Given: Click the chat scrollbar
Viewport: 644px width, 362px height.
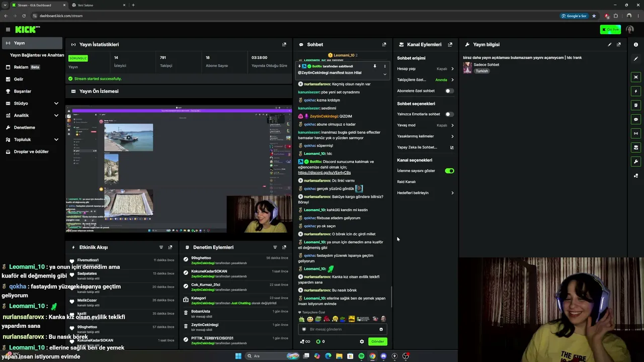Looking at the screenshot, I should point(391,297).
